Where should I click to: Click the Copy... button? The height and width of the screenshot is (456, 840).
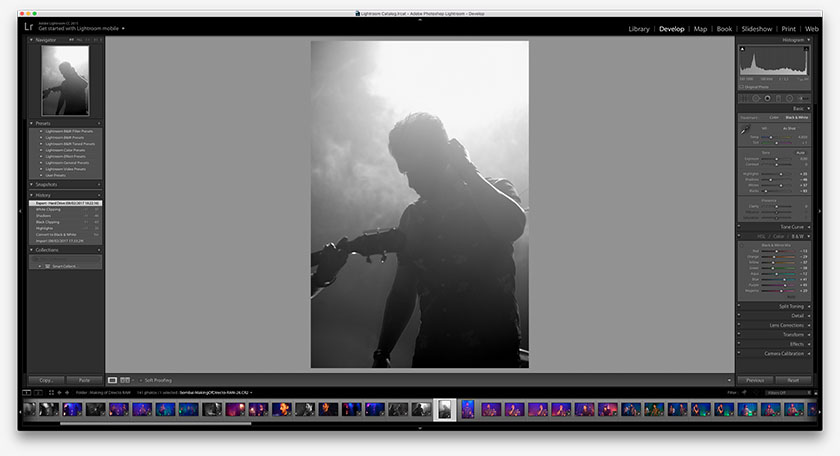pyautogui.click(x=45, y=380)
